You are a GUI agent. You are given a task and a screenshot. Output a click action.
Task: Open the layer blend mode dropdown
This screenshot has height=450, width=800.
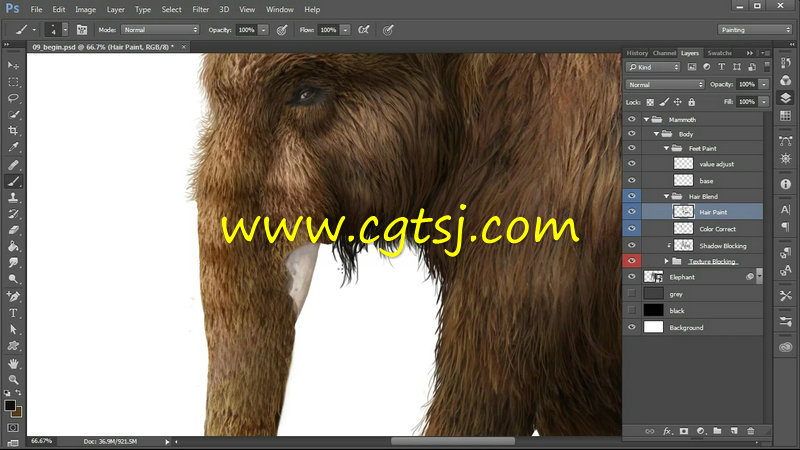pyautogui.click(x=665, y=85)
